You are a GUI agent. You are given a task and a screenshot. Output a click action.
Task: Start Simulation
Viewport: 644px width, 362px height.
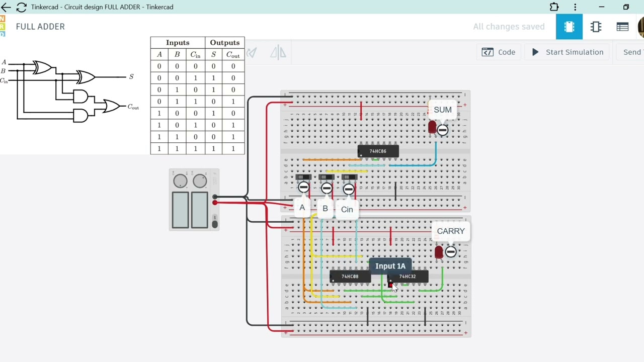pyautogui.click(x=567, y=52)
